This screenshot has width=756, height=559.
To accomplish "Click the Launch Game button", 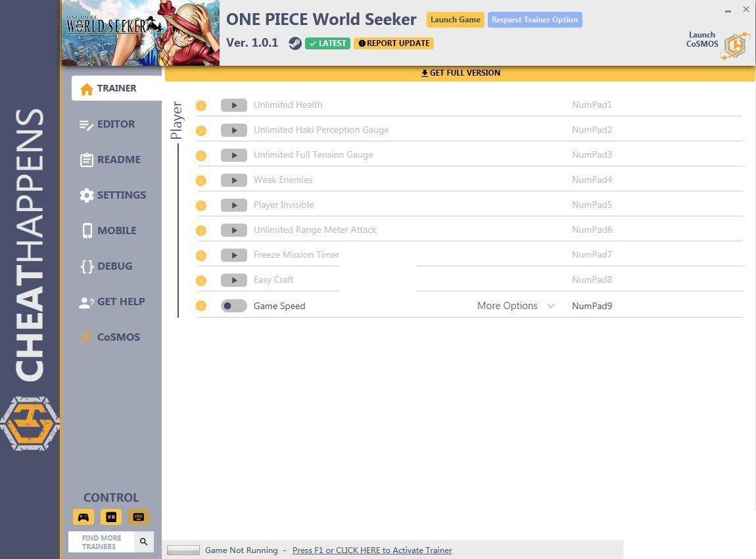I will click(x=455, y=20).
